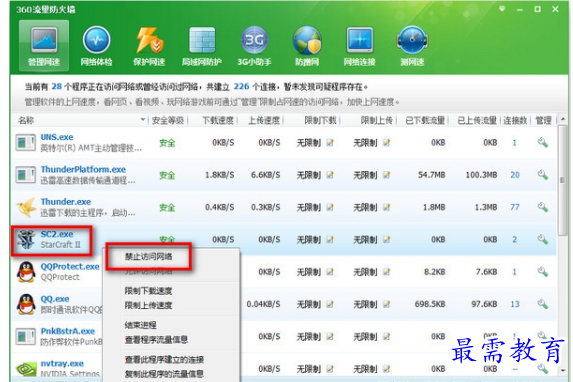
Task: Open the 管理网速 tab icon
Action: [44, 45]
